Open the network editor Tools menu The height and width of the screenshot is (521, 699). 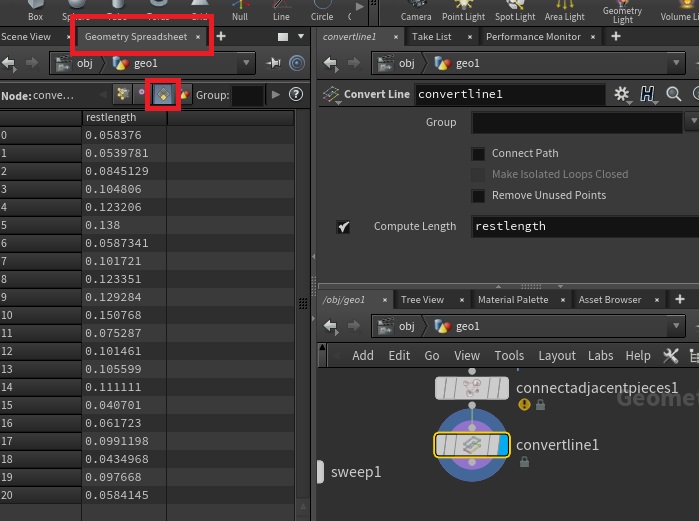(x=509, y=356)
